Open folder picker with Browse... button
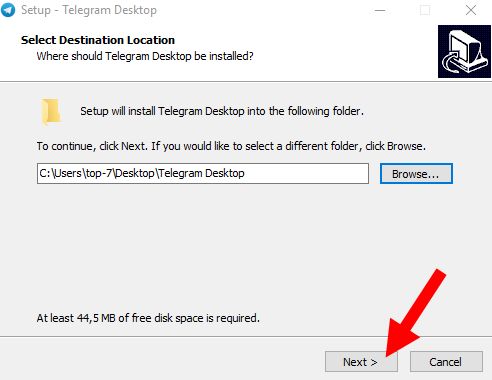Image resolution: width=492 pixels, height=380 pixels. point(416,174)
